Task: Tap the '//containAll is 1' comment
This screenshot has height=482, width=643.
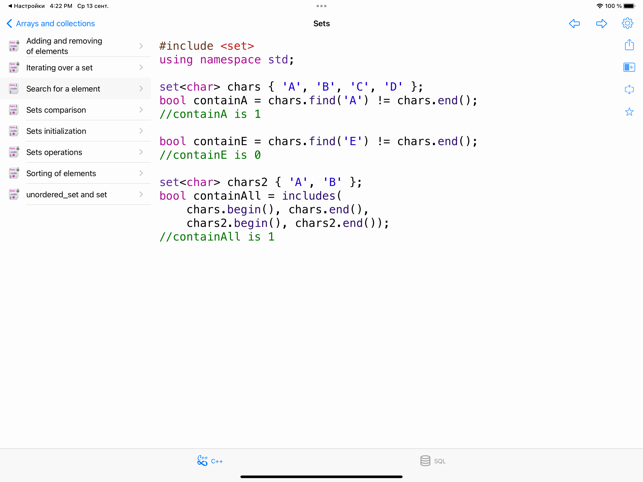Action: (217, 237)
